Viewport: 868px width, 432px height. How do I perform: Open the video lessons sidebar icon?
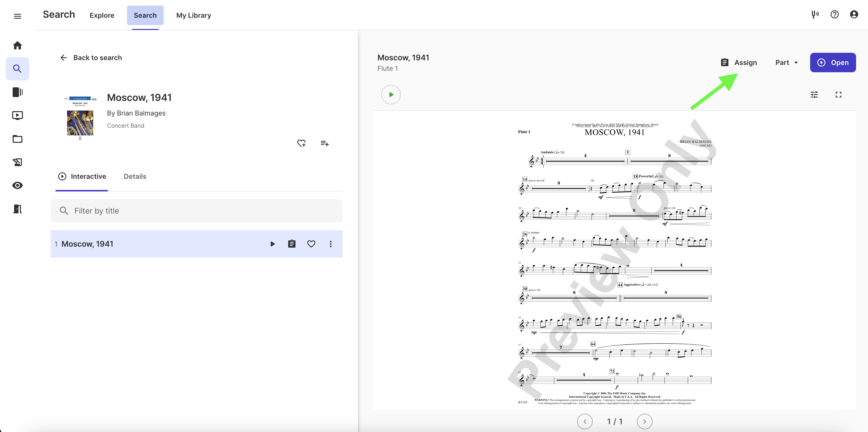point(17,115)
